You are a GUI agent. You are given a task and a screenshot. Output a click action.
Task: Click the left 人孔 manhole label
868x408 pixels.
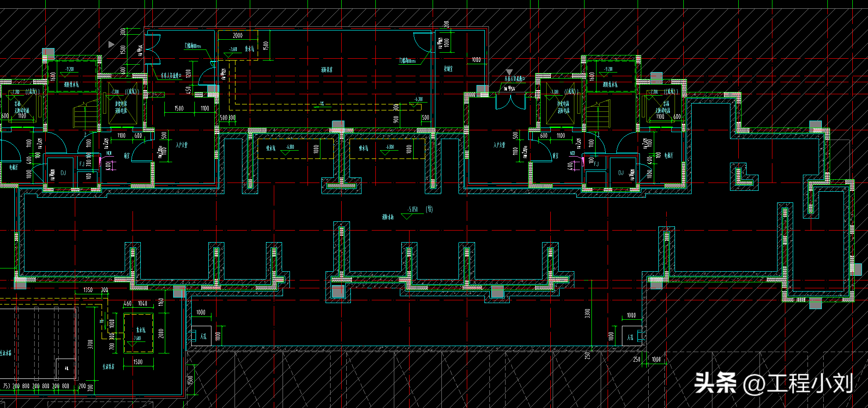203,336
